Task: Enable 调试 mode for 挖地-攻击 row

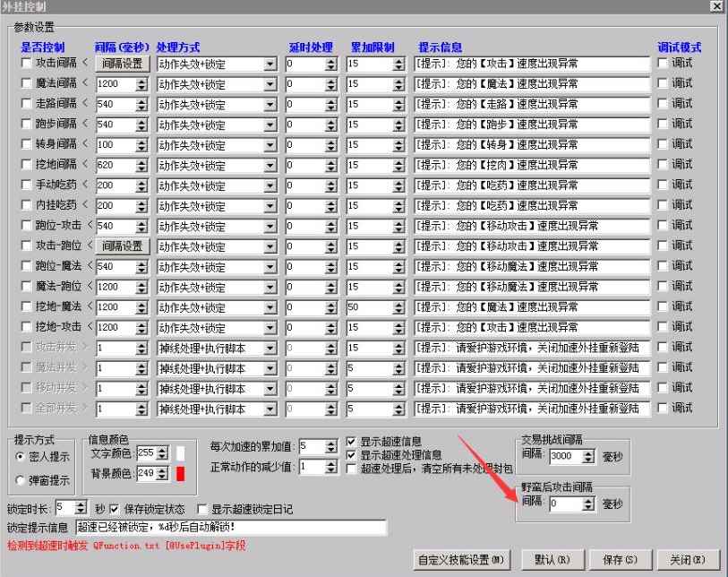Action: coord(663,327)
